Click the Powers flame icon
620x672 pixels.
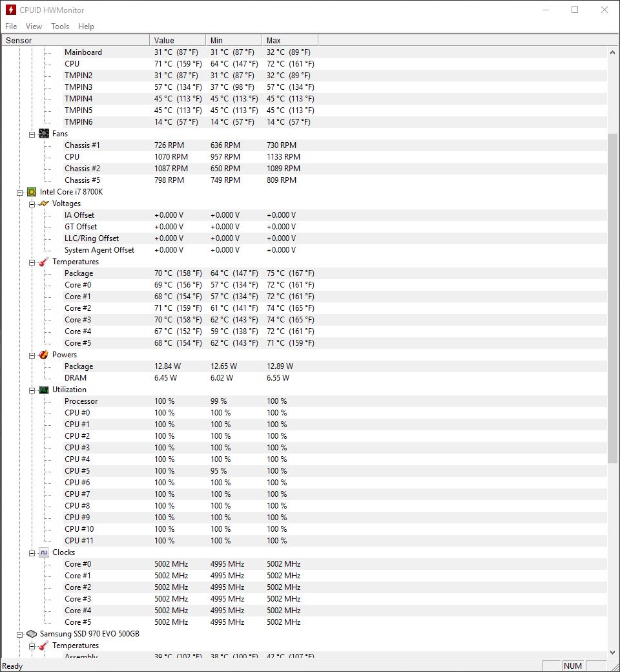click(x=44, y=355)
